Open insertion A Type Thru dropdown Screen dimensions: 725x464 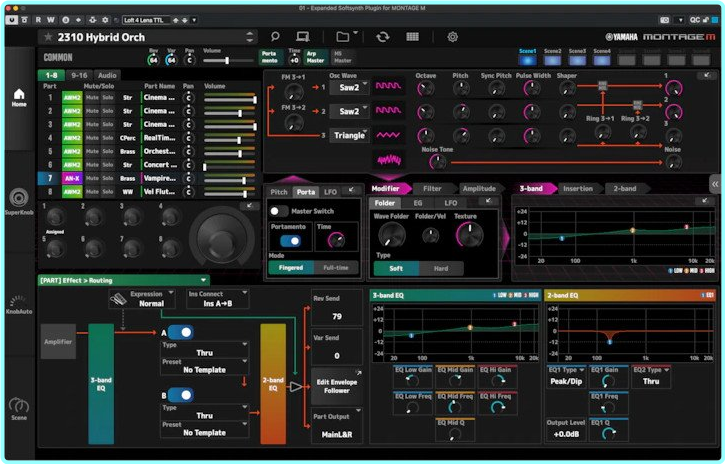[204, 349]
